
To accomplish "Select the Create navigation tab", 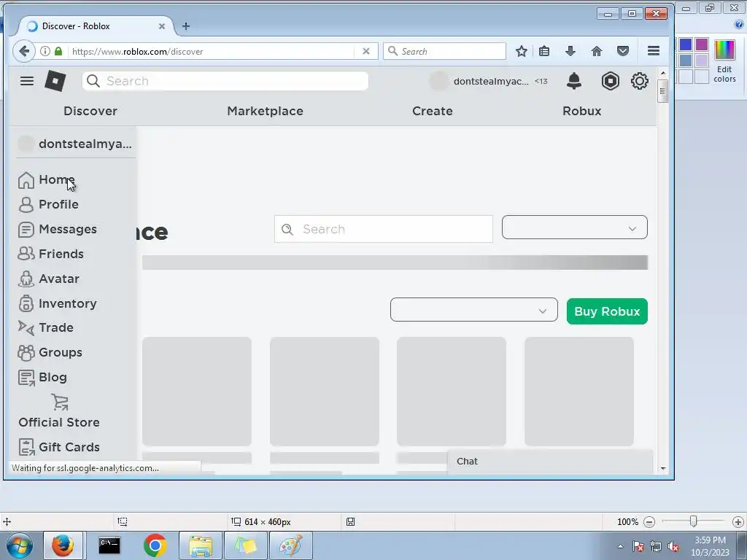I will coord(433,111).
